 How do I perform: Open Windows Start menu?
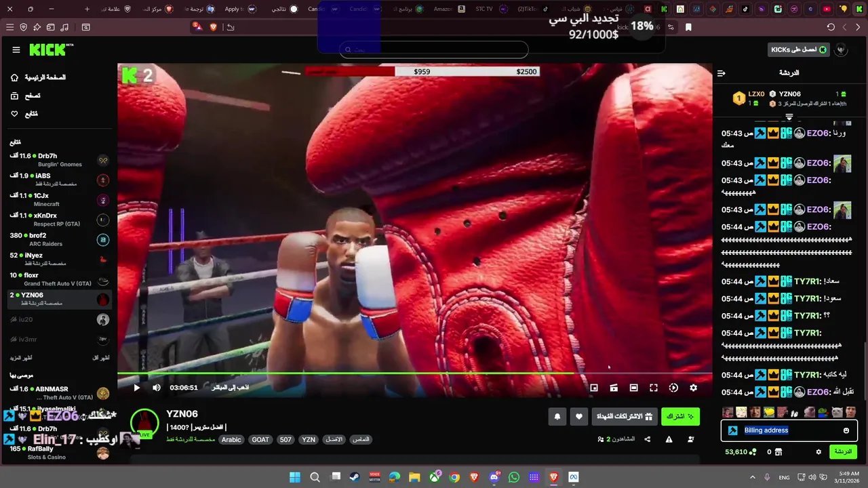(x=295, y=477)
